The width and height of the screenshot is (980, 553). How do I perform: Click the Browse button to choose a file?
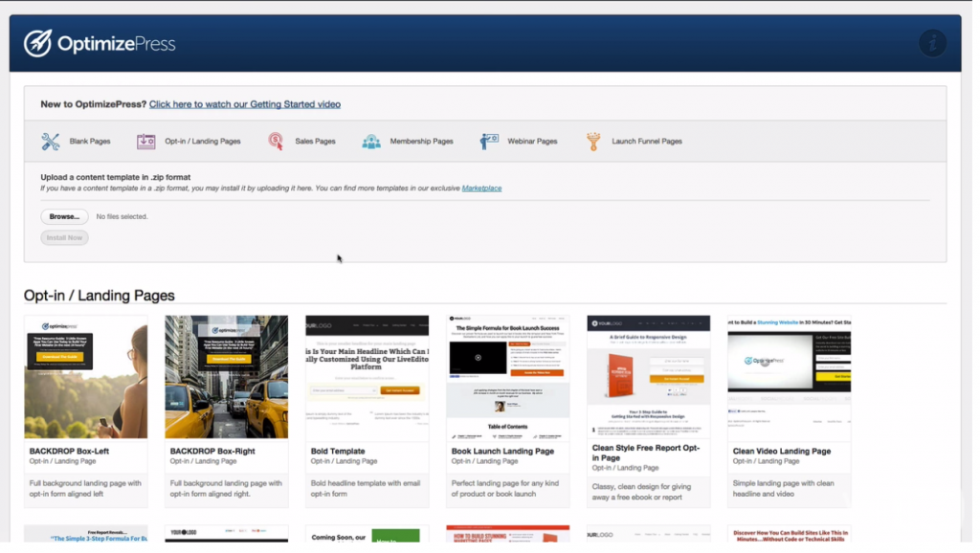tap(63, 216)
